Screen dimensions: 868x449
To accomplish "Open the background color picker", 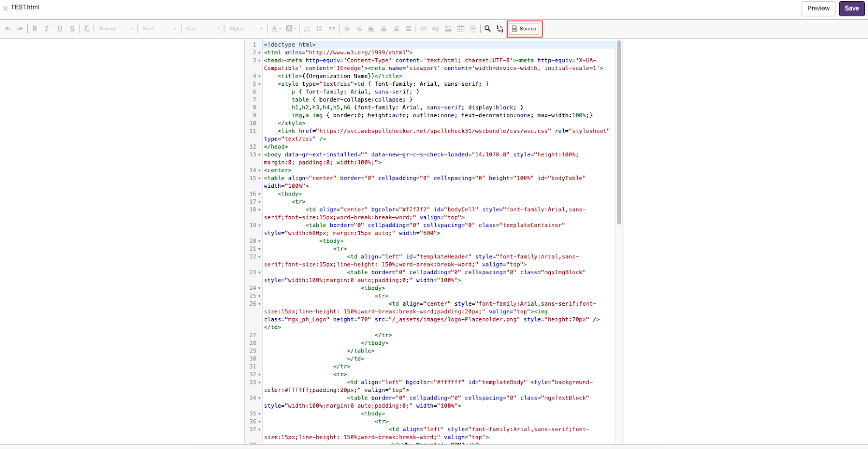I will point(291,29).
